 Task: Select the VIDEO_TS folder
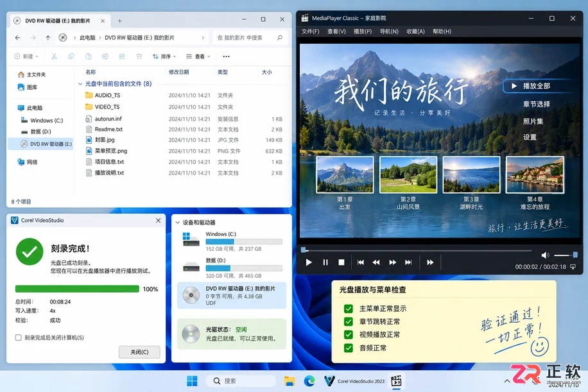point(107,107)
